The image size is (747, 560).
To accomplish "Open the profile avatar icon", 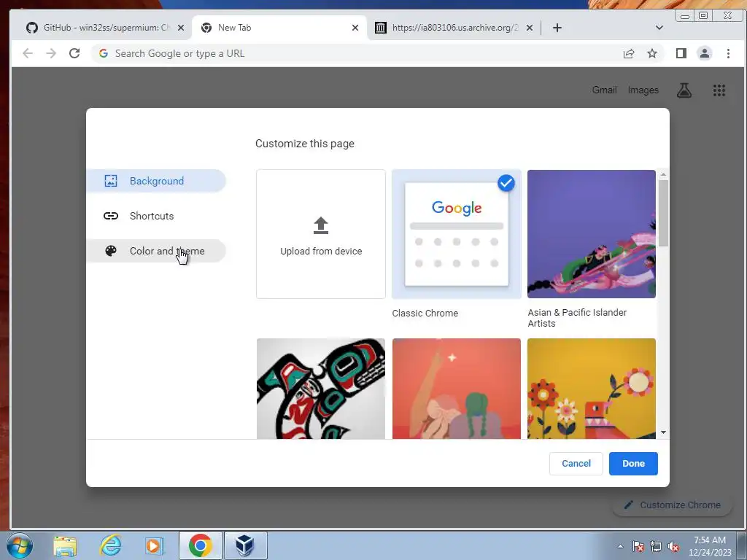I will (705, 53).
